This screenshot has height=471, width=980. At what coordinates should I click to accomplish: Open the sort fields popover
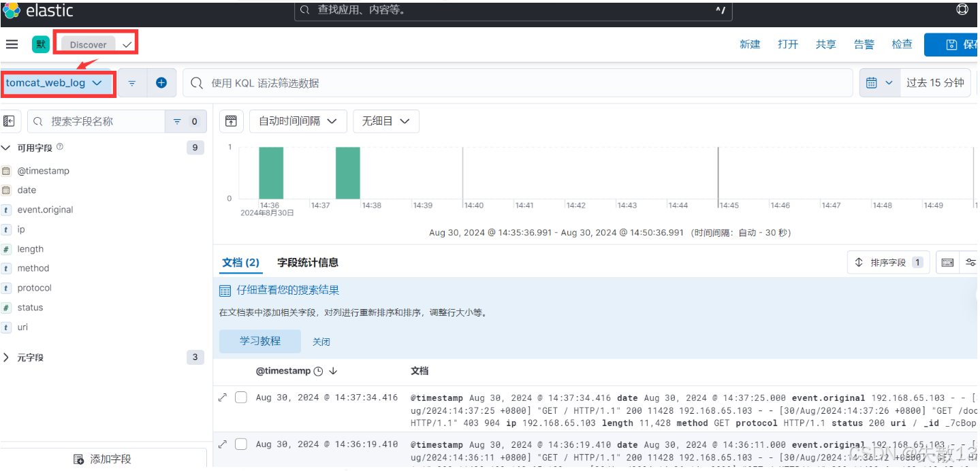click(889, 262)
